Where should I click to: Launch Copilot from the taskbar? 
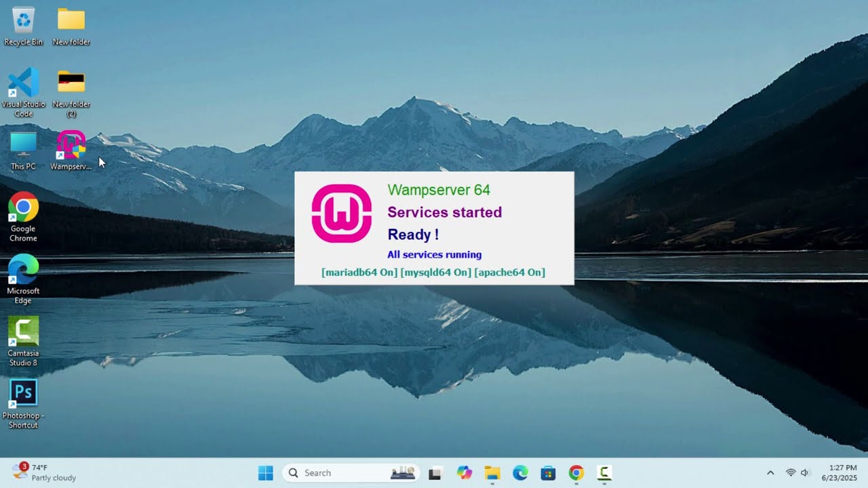(464, 473)
